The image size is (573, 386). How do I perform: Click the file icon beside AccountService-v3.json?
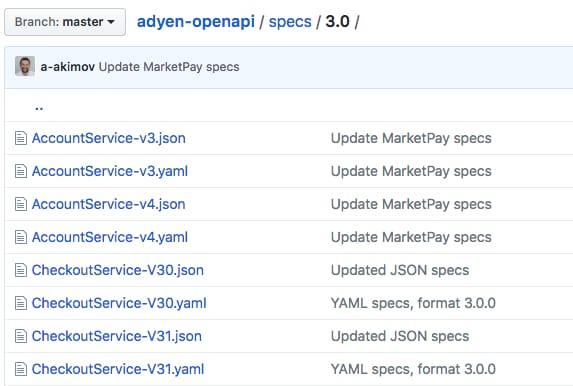click(x=21, y=138)
